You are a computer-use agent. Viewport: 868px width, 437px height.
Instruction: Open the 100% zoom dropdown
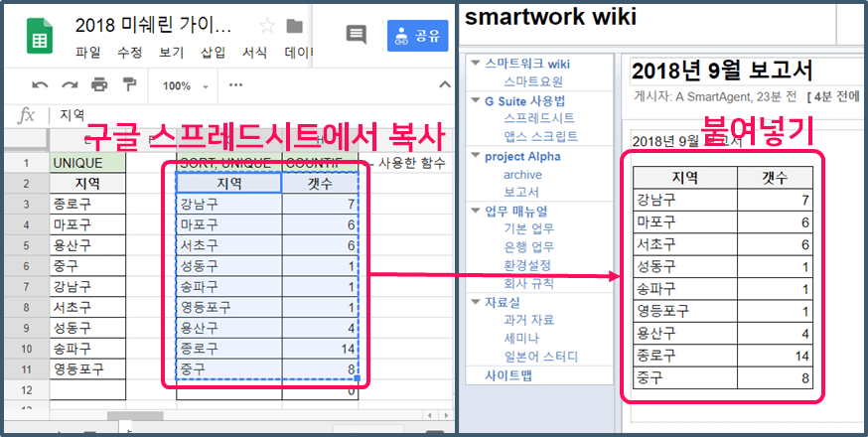coord(184,85)
